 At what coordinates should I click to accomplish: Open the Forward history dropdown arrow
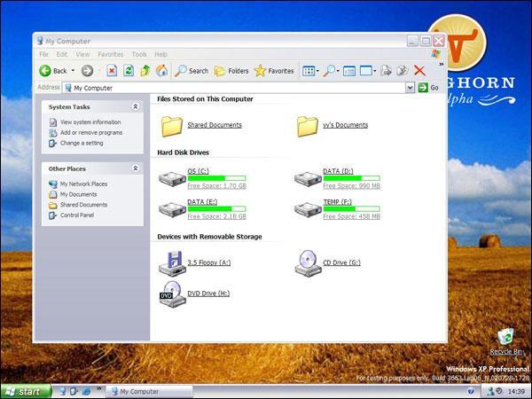(99, 71)
